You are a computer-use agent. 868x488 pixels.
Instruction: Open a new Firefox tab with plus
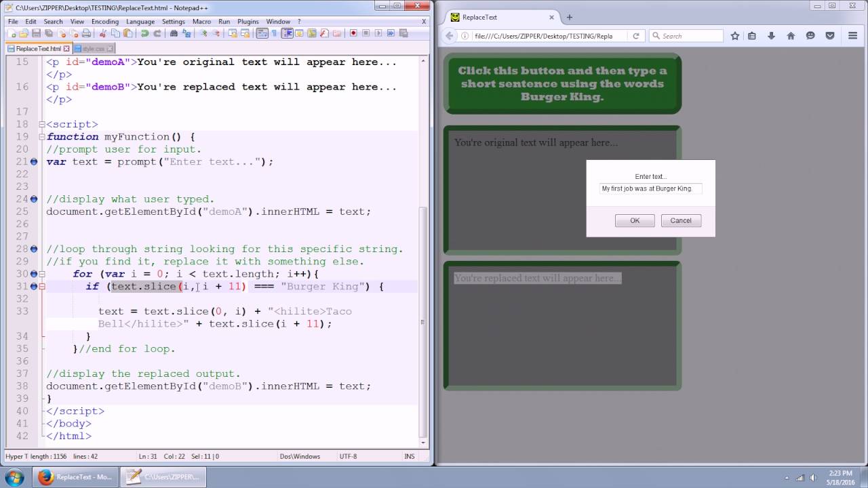pyautogui.click(x=570, y=17)
